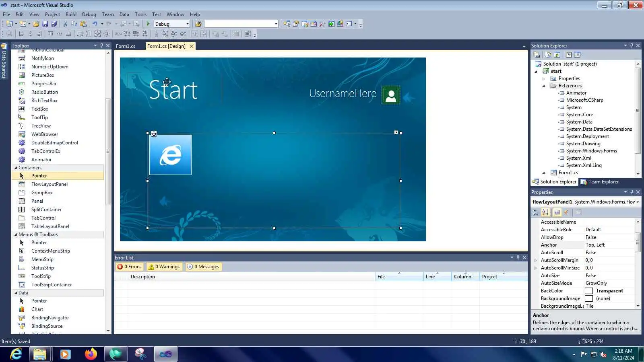Image resolution: width=644 pixels, height=362 pixels.
Task: Click the Paste toolbar icon
Action: [x=83, y=24]
